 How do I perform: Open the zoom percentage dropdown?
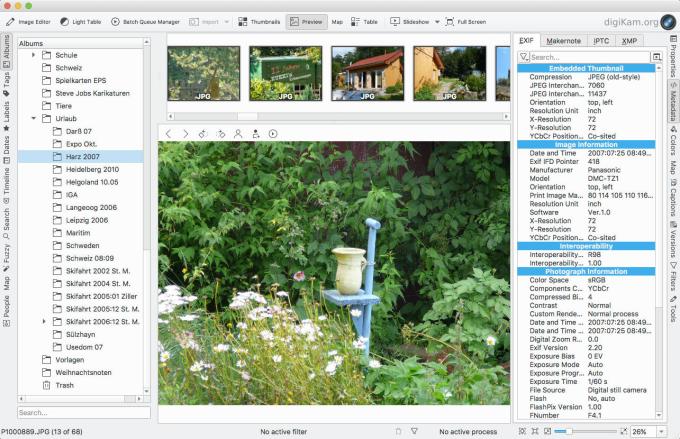click(662, 432)
